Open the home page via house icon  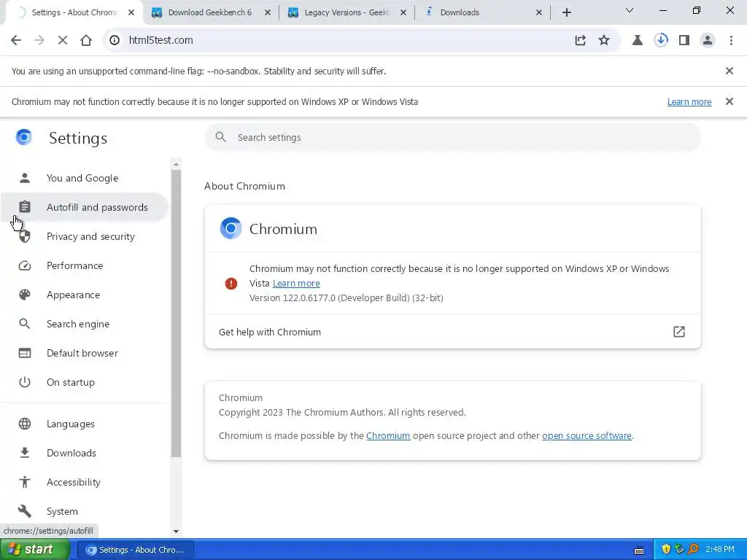(86, 40)
